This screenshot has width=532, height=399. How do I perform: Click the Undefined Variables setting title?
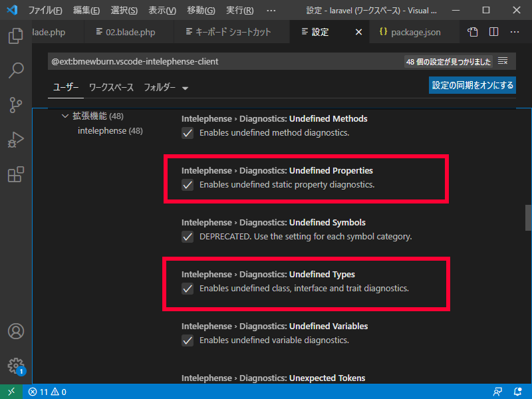tap(275, 327)
